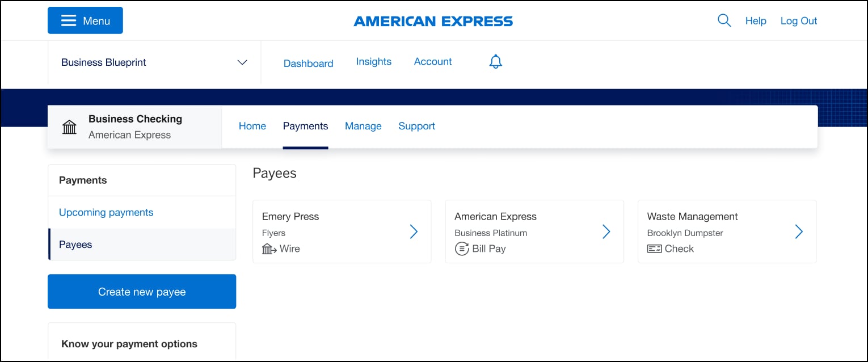Click the Business Checking bank building icon
This screenshot has width=868, height=362.
tap(69, 127)
